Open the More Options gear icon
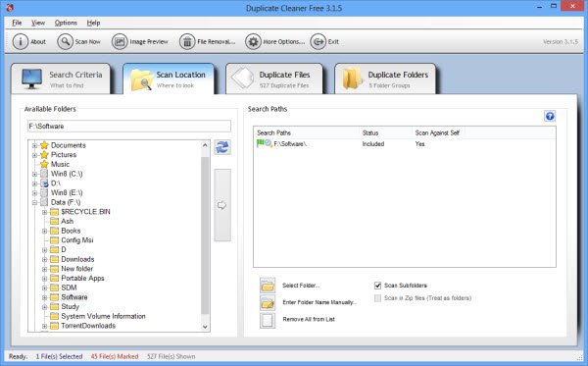 [253, 41]
